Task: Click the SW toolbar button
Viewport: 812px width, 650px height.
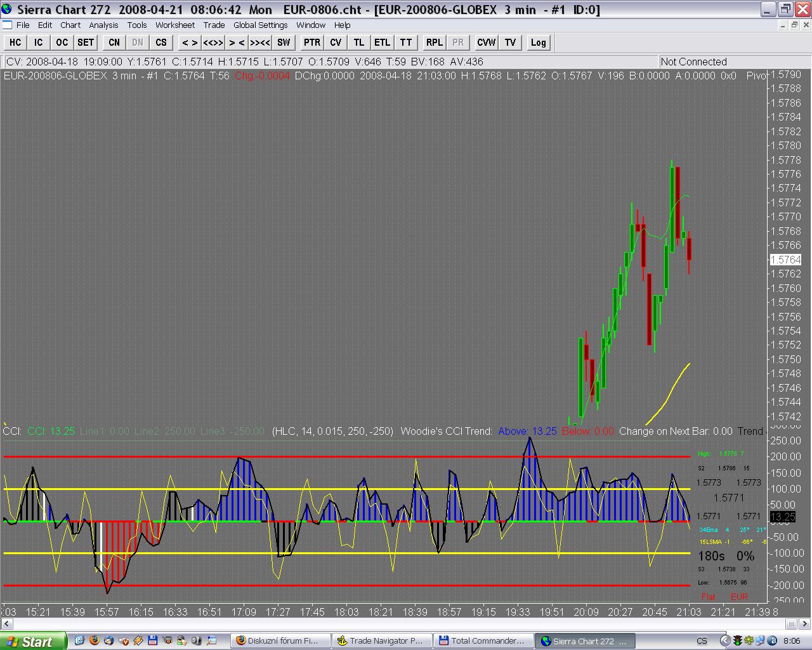Action: (284, 43)
